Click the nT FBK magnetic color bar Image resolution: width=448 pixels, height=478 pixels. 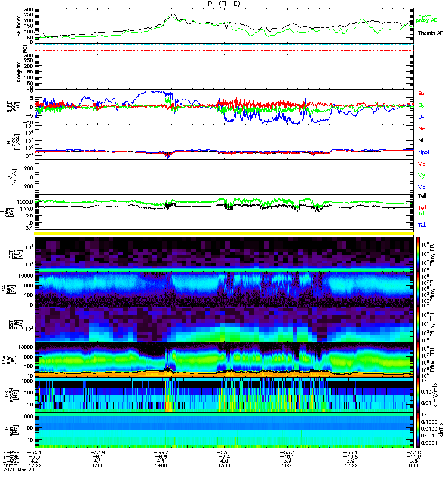(x=418, y=430)
